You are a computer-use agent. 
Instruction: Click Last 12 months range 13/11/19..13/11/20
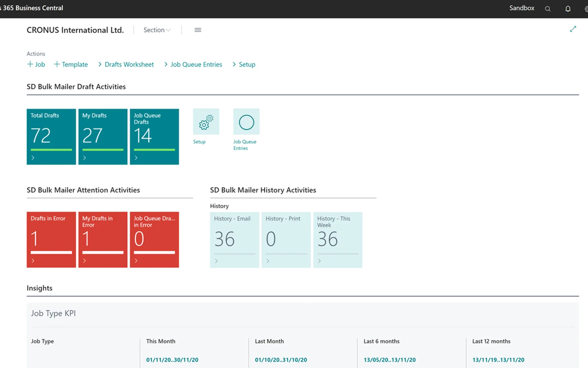click(x=498, y=360)
